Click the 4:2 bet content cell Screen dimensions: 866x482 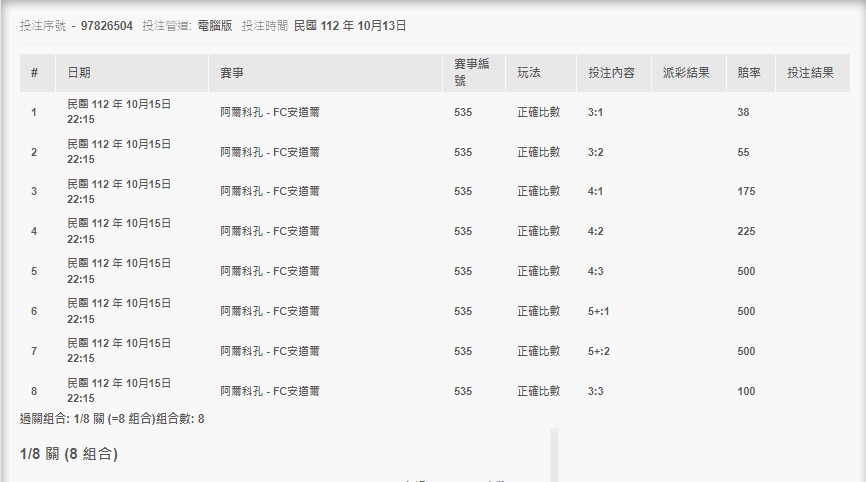pos(595,231)
